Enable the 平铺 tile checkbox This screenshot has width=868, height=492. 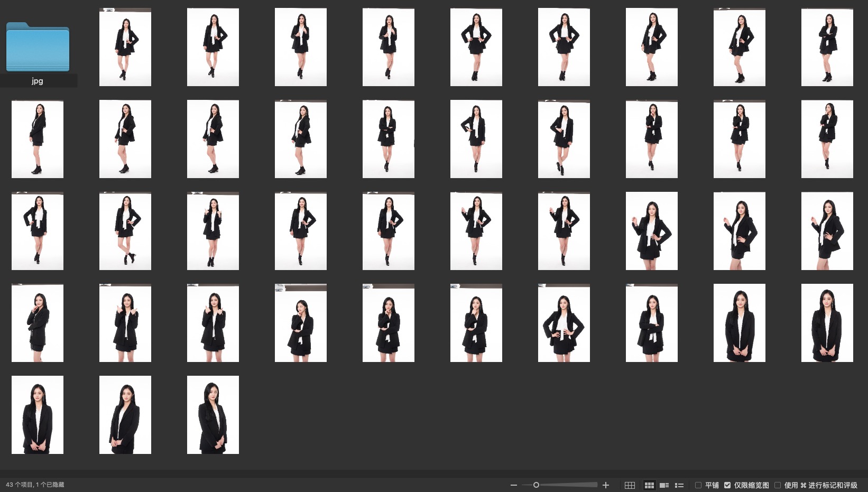(698, 485)
